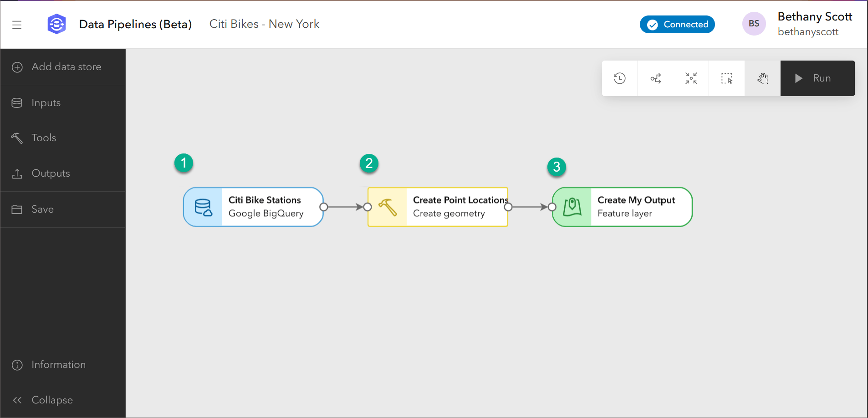Open the hamburger navigation menu
This screenshot has width=868, height=418.
coord(17,25)
